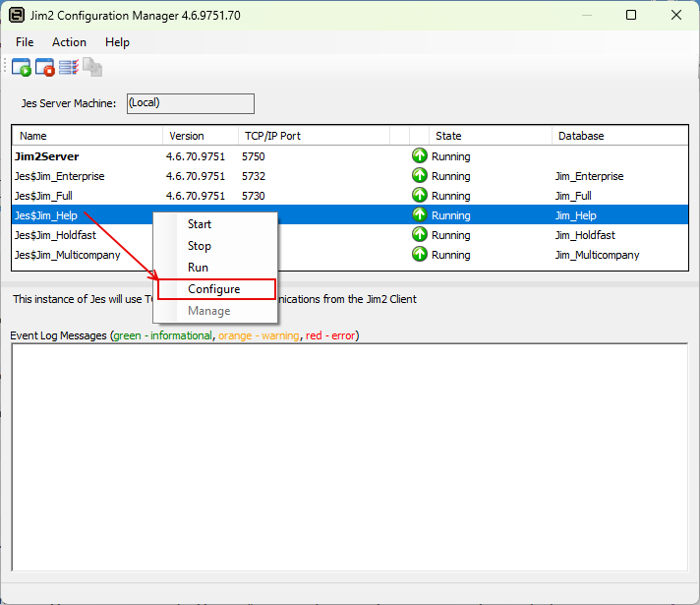Click the Jes$Jim_Holdfast running status icon
Screen dimensions: 700x605
coord(420,235)
